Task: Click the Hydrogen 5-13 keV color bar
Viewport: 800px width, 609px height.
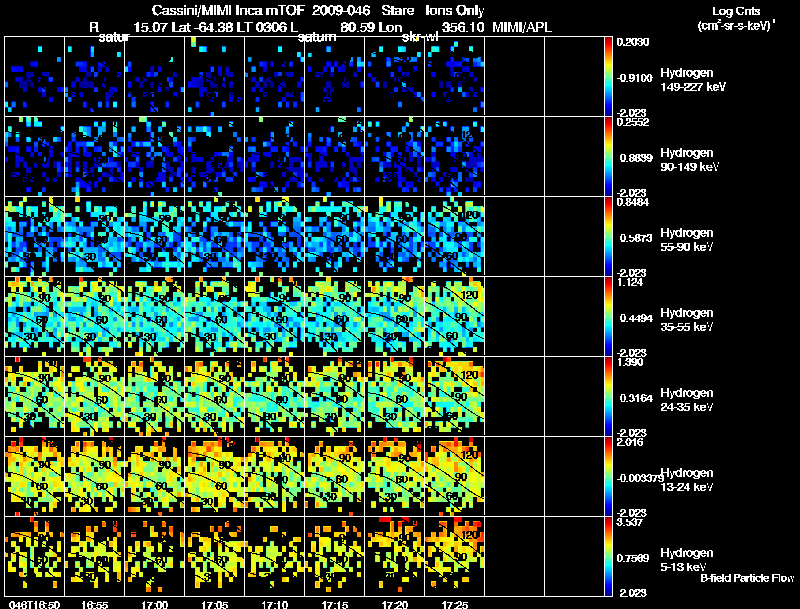Action: pyautogui.click(x=608, y=557)
